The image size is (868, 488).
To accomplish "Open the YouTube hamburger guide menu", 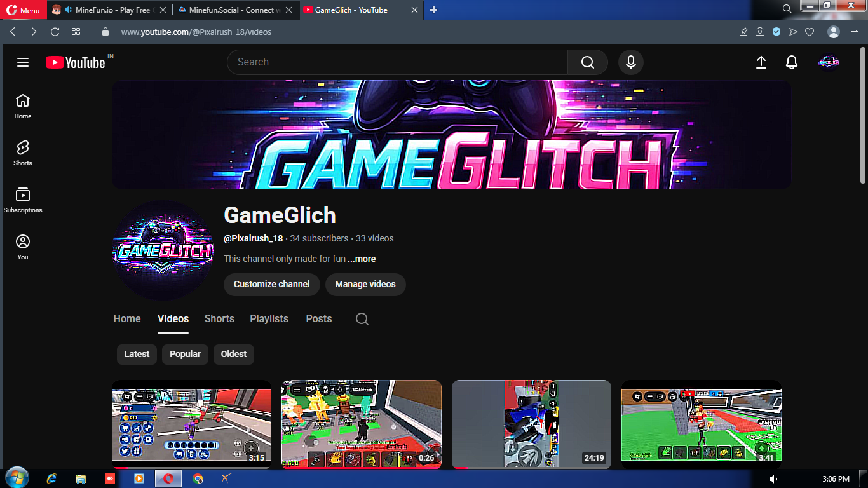I will (x=23, y=62).
